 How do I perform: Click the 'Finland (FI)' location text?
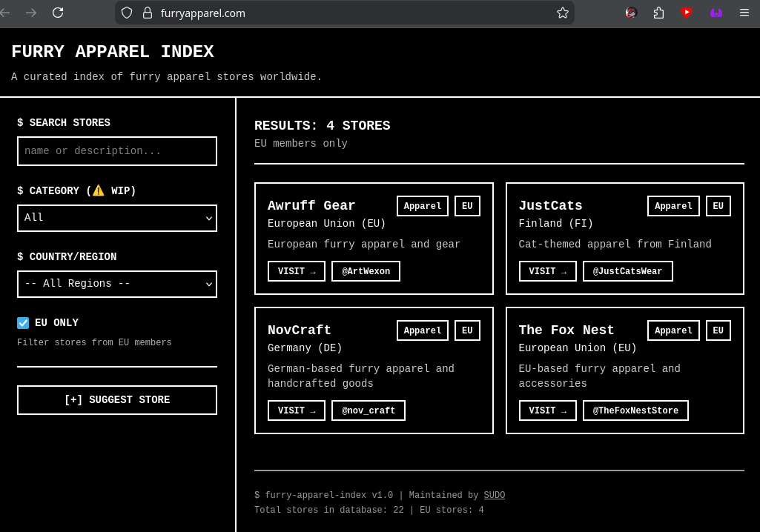(555, 223)
